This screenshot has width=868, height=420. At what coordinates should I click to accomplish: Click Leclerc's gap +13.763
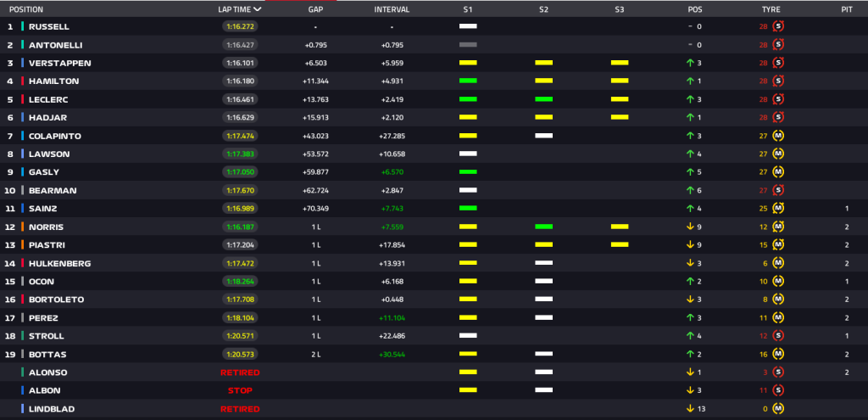[x=315, y=99]
